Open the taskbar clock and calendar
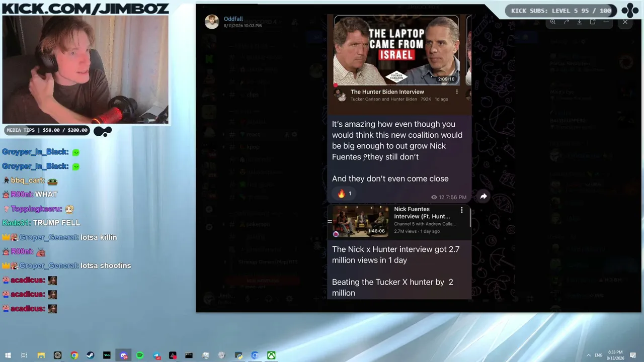 click(615, 355)
